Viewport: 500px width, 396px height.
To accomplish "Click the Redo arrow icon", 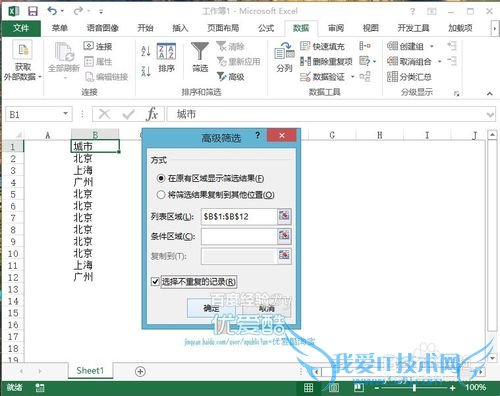I will click(78, 11).
